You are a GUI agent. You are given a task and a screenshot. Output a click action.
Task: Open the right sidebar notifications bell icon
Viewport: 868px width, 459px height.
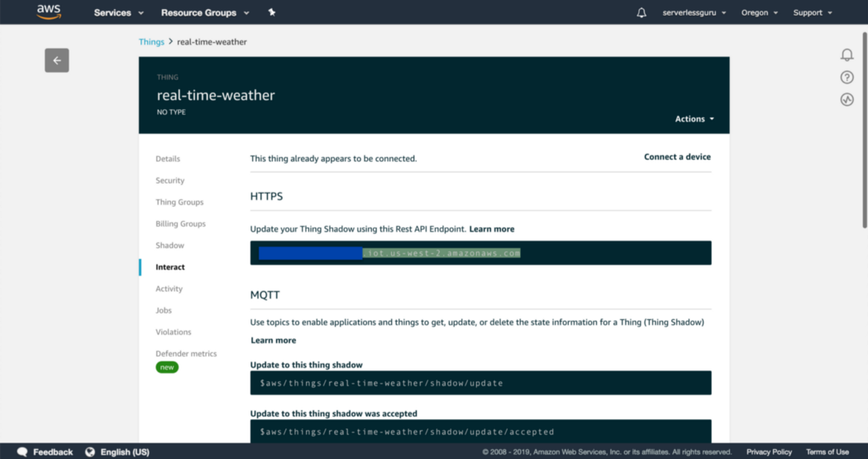click(x=847, y=55)
